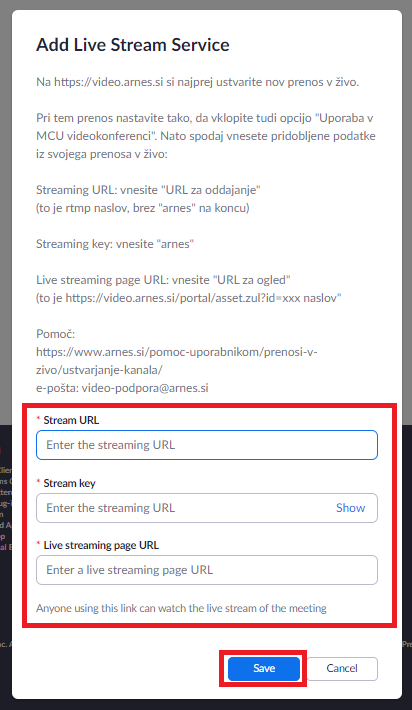Image resolution: width=412 pixels, height=710 pixels.
Task: Open the arnes.si pomoc-uporabnikom help URL
Action: click(177, 360)
